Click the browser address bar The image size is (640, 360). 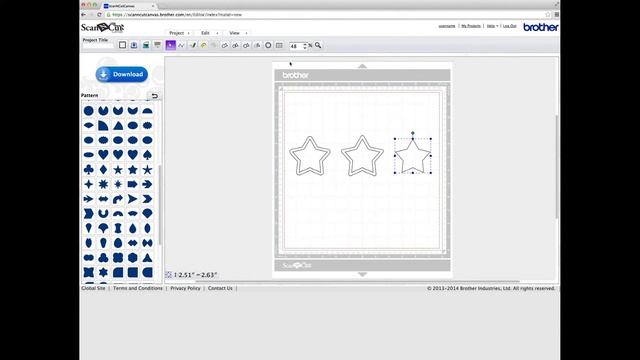pyautogui.click(x=327, y=15)
